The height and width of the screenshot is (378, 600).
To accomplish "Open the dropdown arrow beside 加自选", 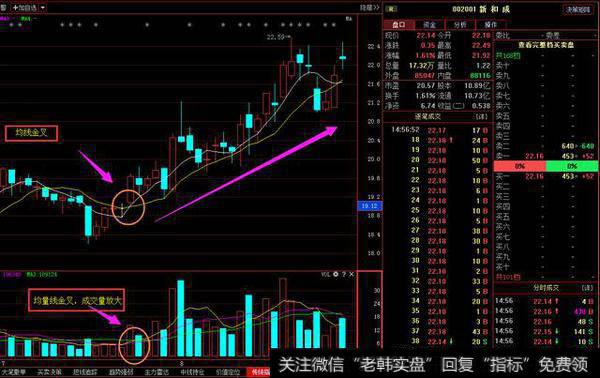I will tap(43, 8).
